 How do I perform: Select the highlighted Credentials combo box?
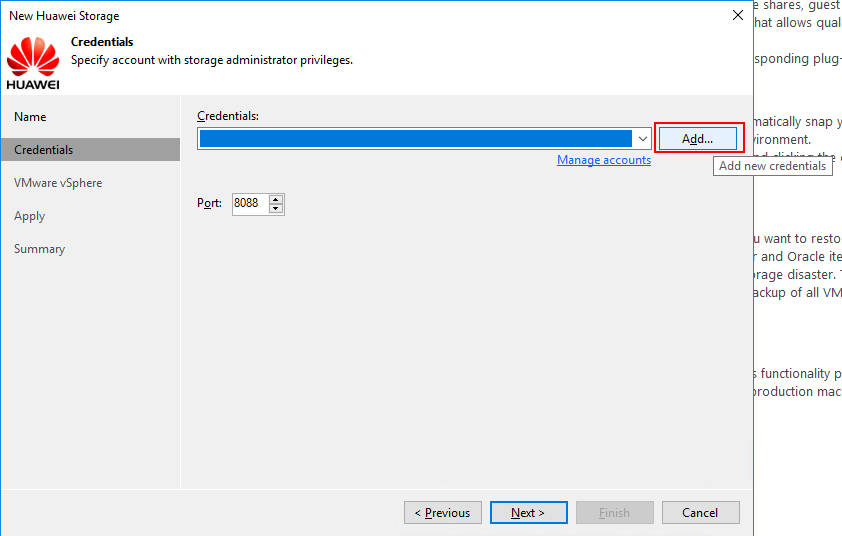pyautogui.click(x=424, y=139)
